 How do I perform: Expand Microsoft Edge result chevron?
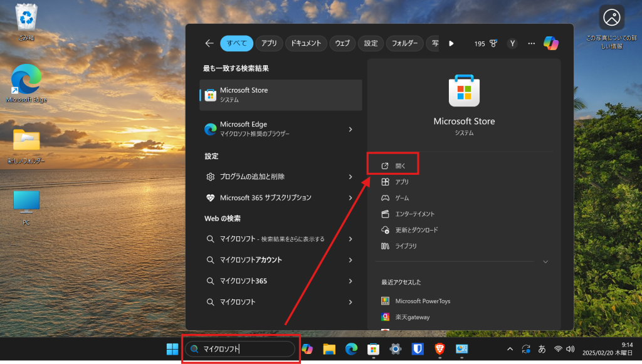(x=350, y=129)
